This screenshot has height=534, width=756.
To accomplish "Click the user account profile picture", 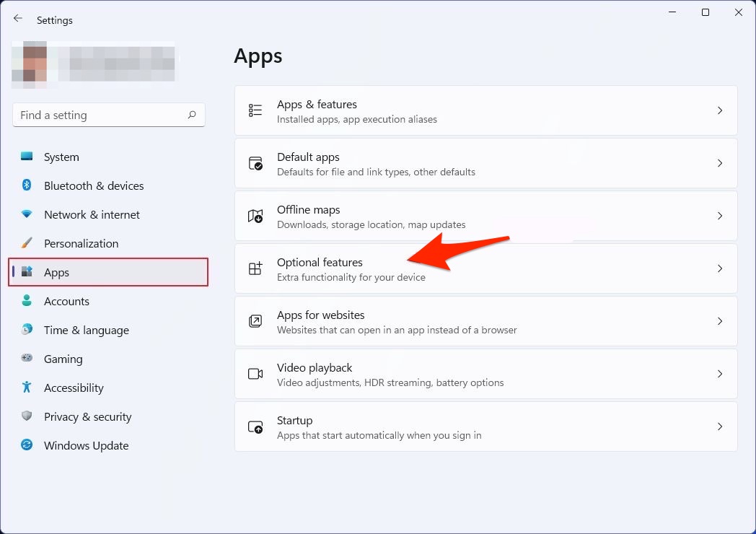I will 30,64.
